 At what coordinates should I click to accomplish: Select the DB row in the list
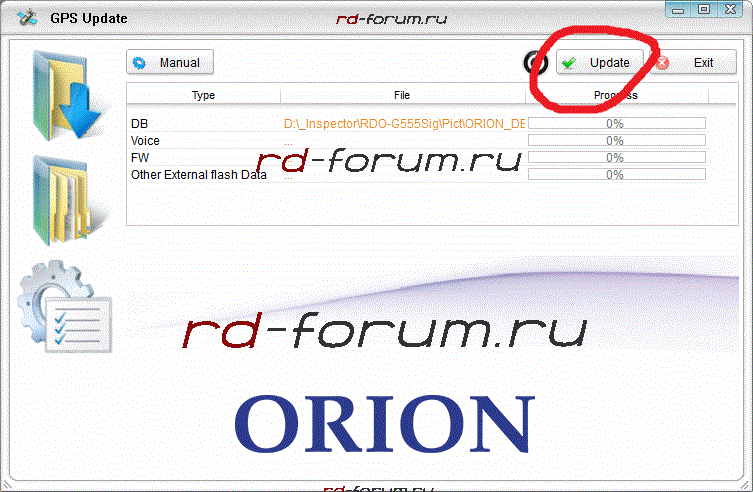(x=140, y=124)
